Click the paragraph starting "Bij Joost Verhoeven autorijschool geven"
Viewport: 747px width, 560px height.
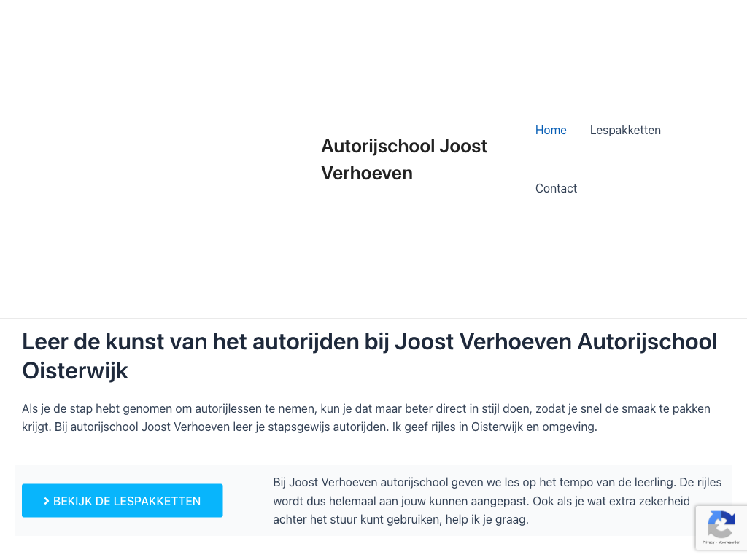498,500
